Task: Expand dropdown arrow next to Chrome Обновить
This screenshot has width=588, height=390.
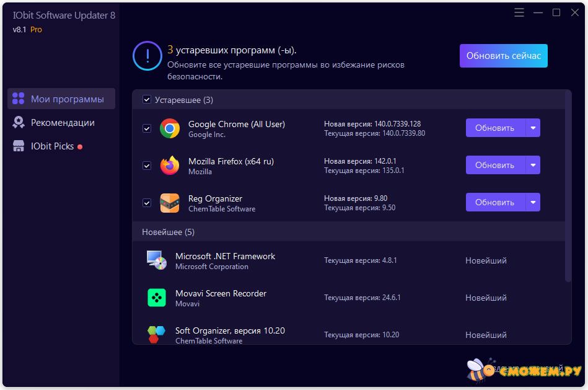Action: click(533, 128)
